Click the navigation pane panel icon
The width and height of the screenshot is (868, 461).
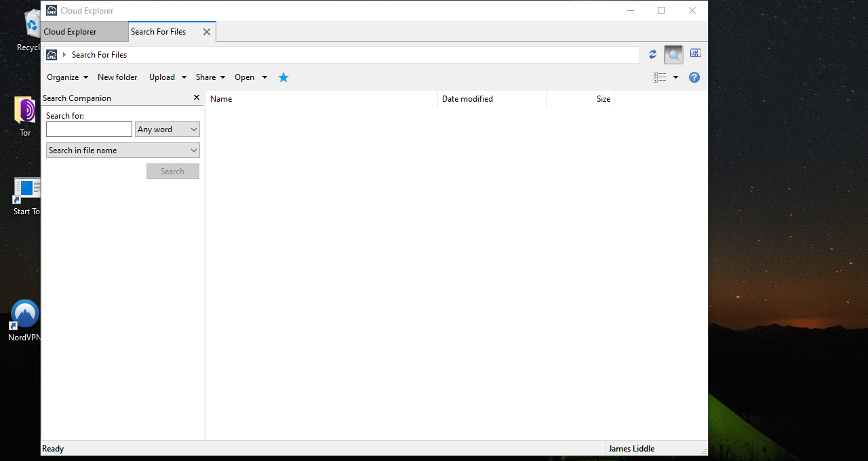click(x=695, y=53)
